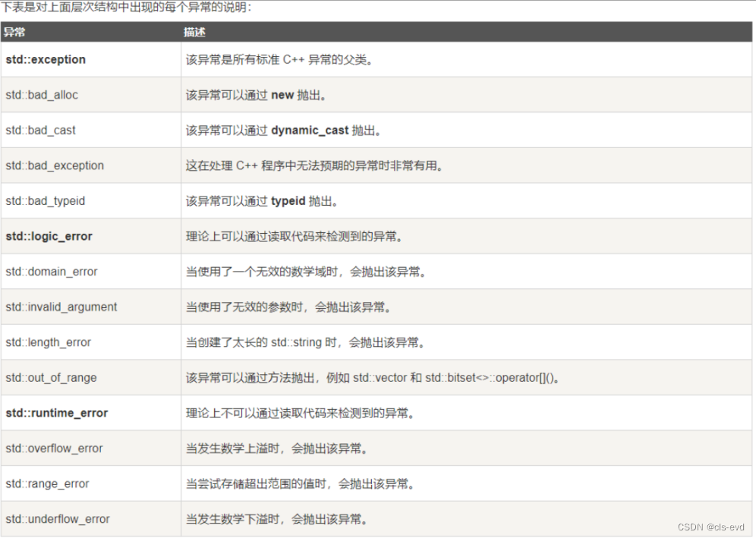756x538 pixels.
Task: Click the intro sentence 下表是对上面层次结构
Action: [x=126, y=8]
